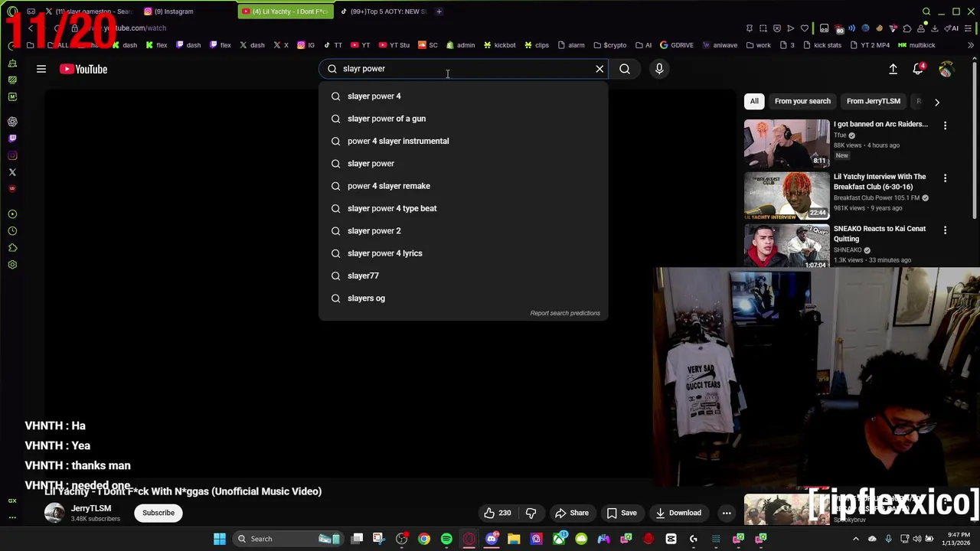Image resolution: width=980 pixels, height=551 pixels.
Task: Click Windows taskbar Search box
Action: pyautogui.click(x=289, y=539)
